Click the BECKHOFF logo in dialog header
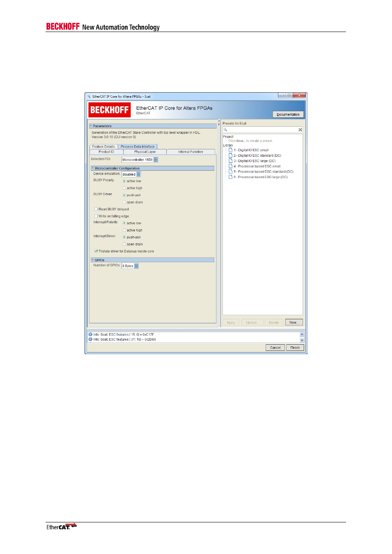This screenshot has width=392, height=554. pos(109,110)
